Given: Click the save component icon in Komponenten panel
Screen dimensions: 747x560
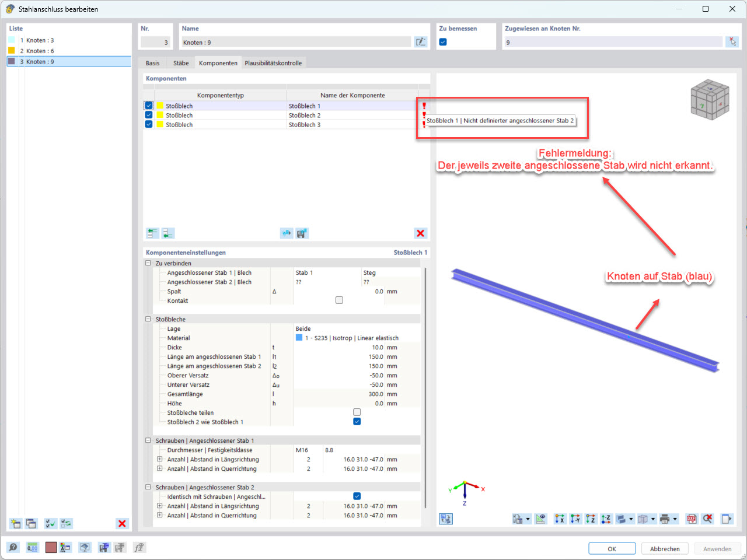Looking at the screenshot, I should tap(302, 233).
